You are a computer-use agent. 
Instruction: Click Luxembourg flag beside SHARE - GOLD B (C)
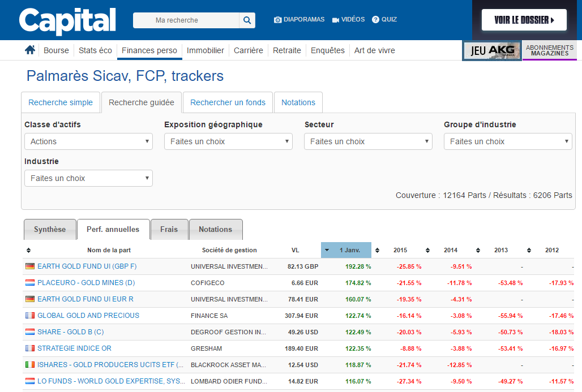30,332
